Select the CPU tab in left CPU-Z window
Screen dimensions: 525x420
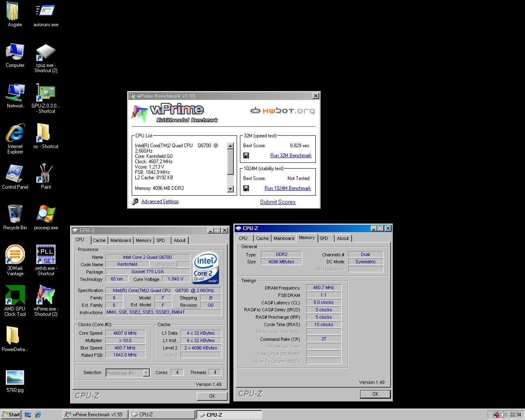click(80, 240)
